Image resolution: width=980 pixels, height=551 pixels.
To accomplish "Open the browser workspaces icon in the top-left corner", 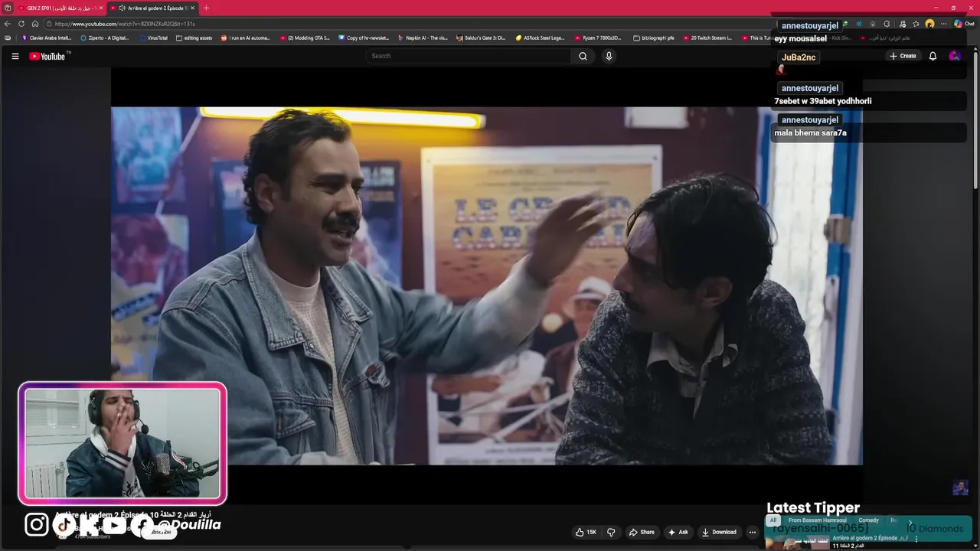I will click(7, 8).
